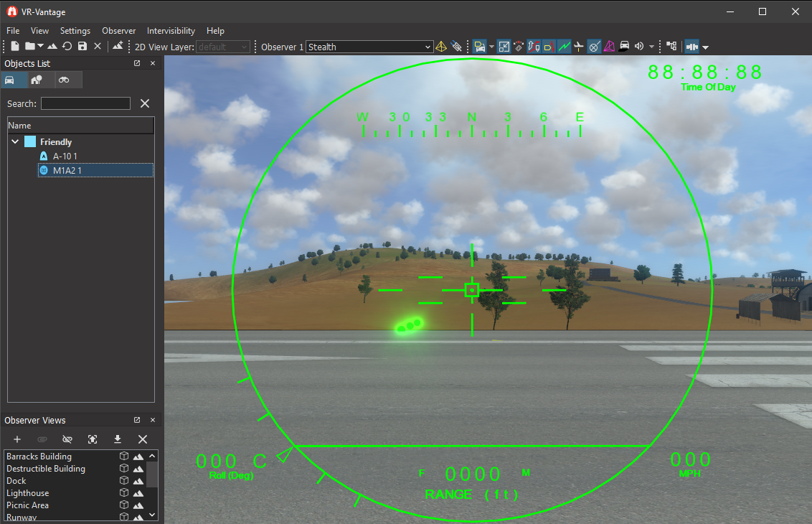Collapse the Friendly group
Viewport: 812px width, 524px height.
point(15,141)
